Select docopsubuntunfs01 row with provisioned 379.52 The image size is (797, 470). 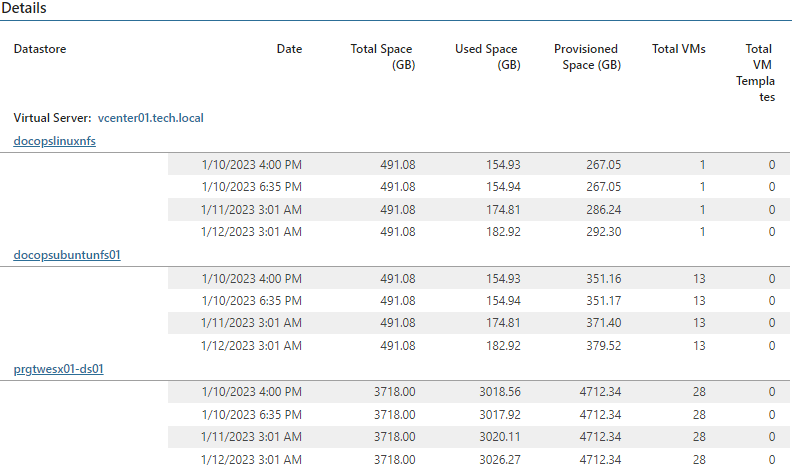tap(479, 346)
